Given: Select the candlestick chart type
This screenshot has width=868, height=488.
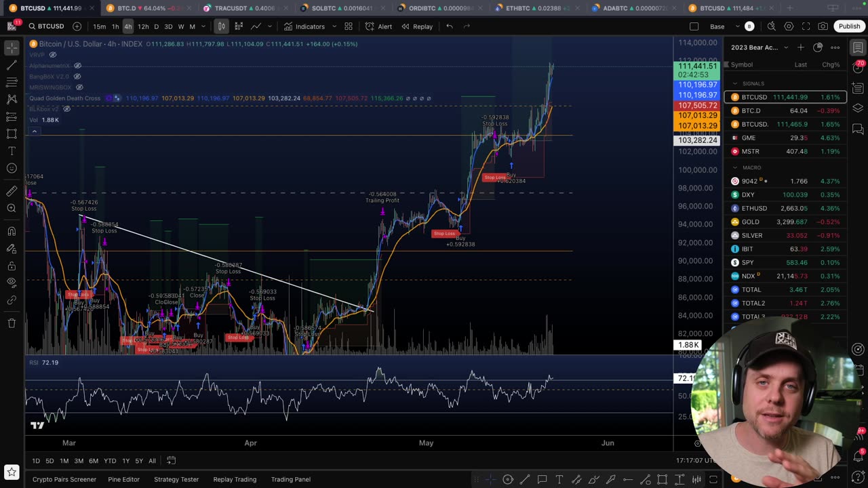Looking at the screenshot, I should point(222,26).
